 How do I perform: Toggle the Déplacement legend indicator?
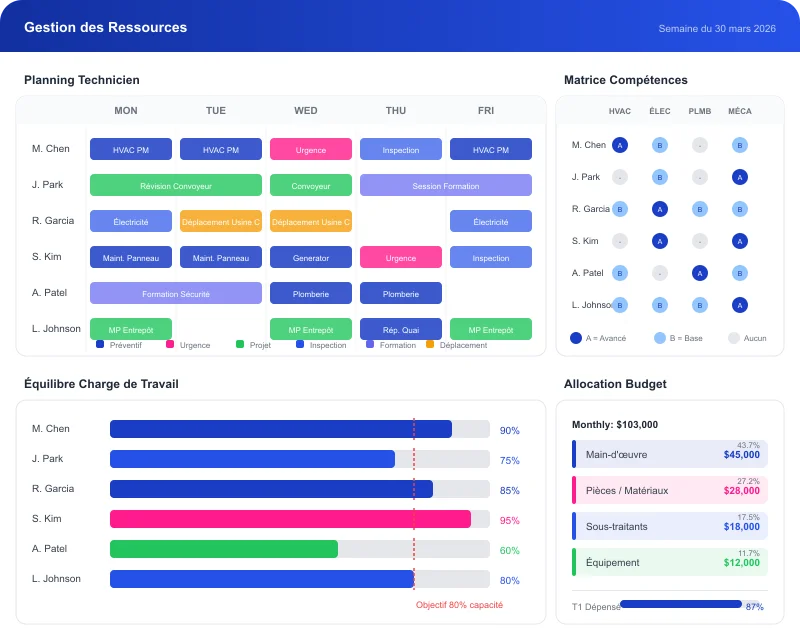tap(431, 345)
